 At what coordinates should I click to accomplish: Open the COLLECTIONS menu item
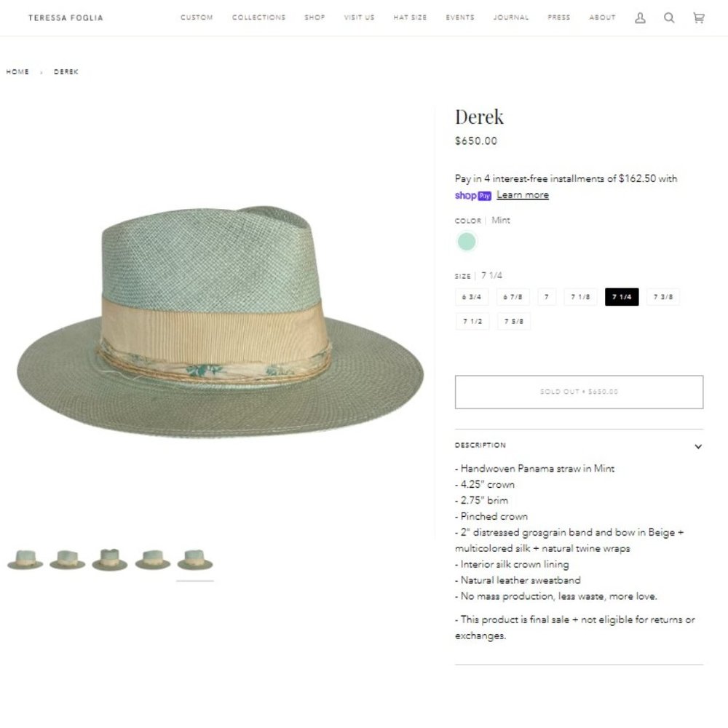pos(258,17)
